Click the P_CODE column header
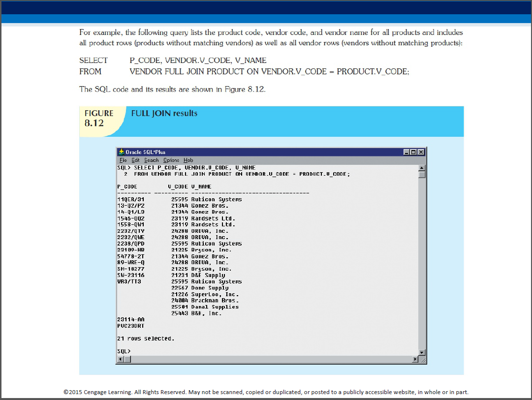Screen dimensions: 532x400 pyautogui.click(x=127, y=186)
